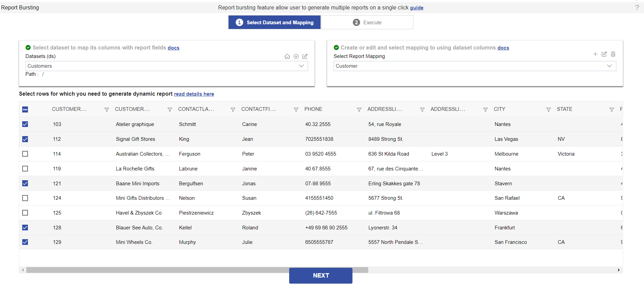The height and width of the screenshot is (288, 644).
Task: Click the horizontal table scrollbar thumb
Action: point(197,270)
